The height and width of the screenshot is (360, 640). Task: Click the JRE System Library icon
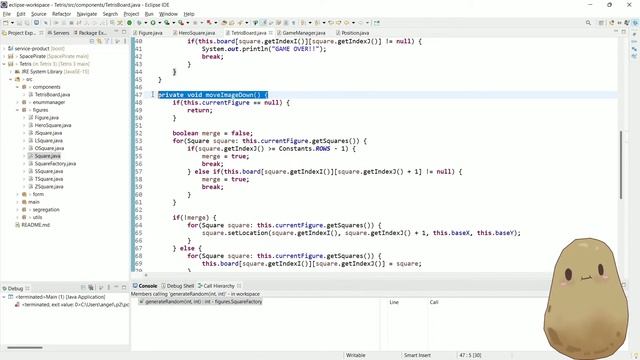18,72
